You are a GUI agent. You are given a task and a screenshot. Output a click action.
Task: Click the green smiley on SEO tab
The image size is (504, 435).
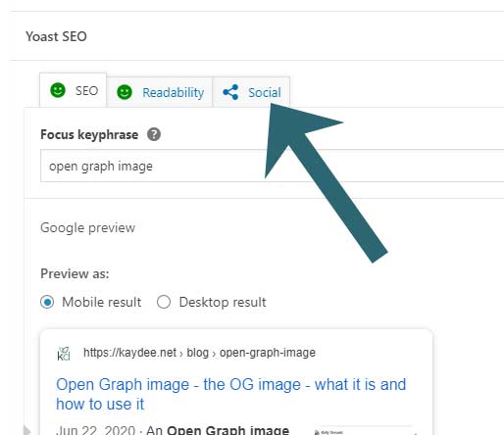tap(58, 90)
